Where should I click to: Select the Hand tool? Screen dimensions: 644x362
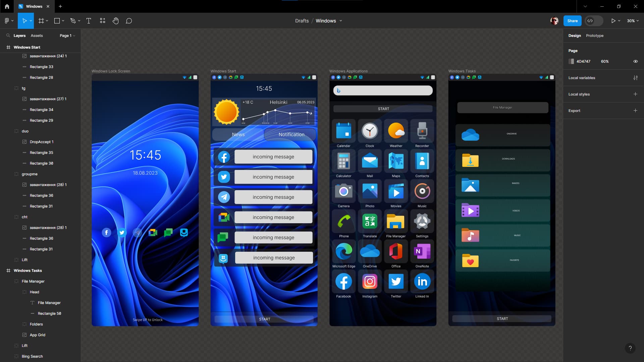tap(116, 21)
